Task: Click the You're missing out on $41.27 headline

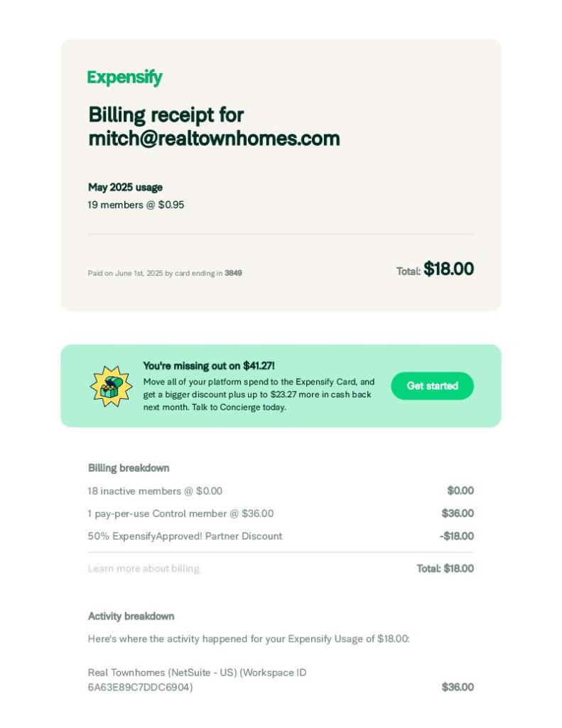Action: pos(208,366)
